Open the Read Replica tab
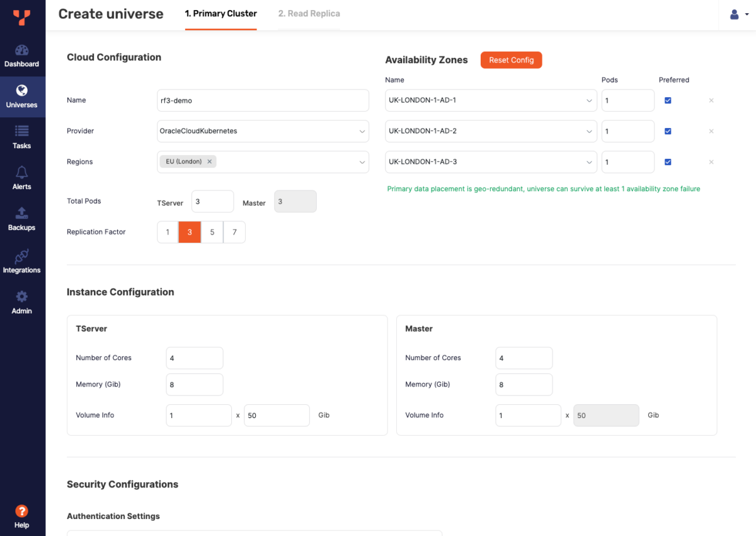This screenshot has height=536, width=756. click(309, 13)
